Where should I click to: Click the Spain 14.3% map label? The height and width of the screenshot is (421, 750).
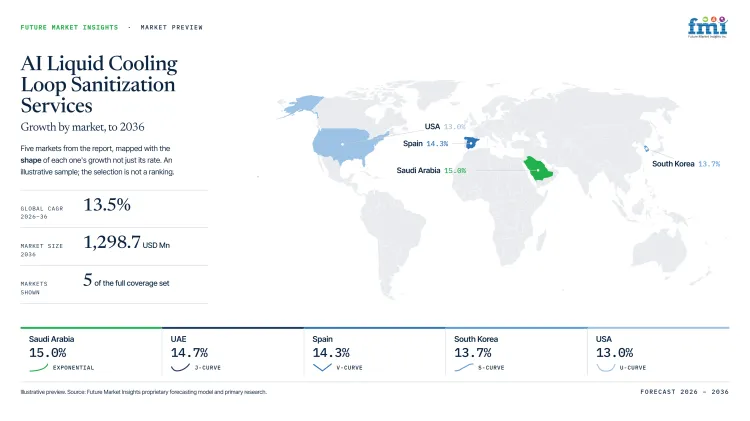click(425, 144)
